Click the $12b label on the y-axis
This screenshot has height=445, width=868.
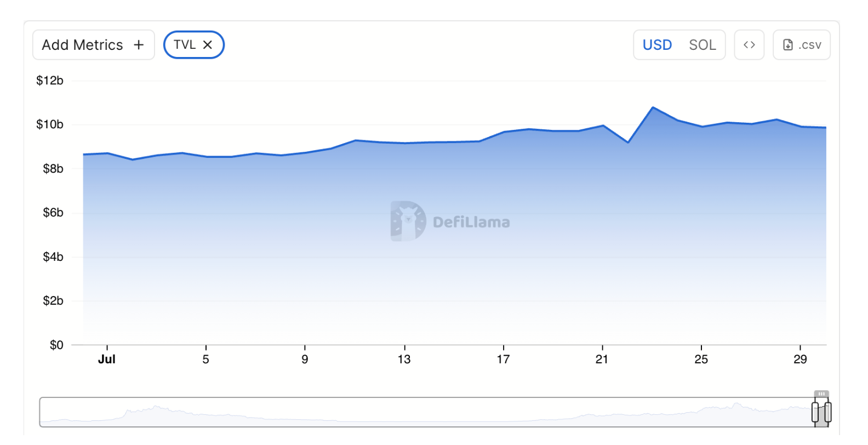50,81
